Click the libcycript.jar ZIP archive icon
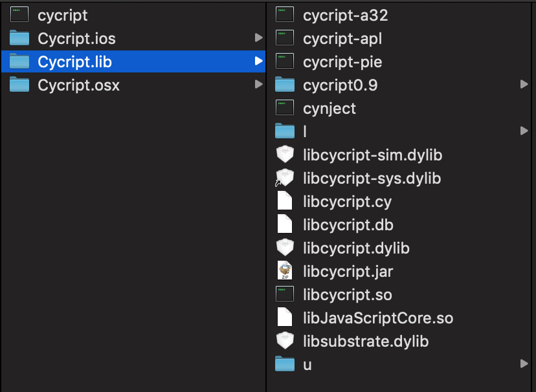The image size is (536, 392). [285, 270]
